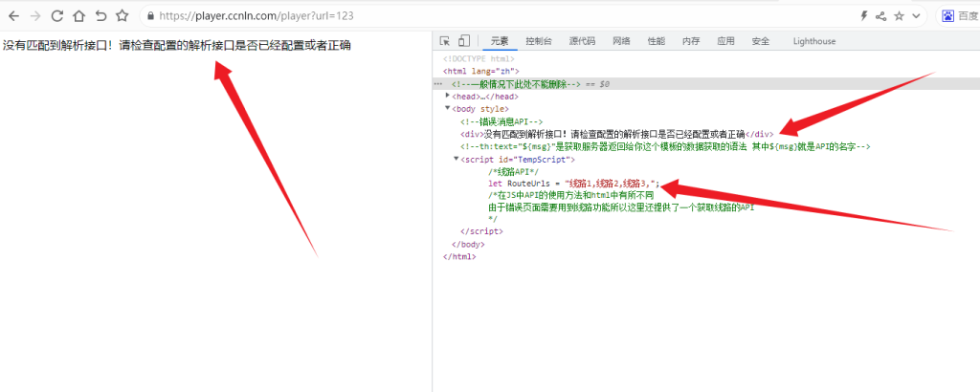Switch to the Lighthouse tab
The image size is (980, 392).
coord(814,41)
